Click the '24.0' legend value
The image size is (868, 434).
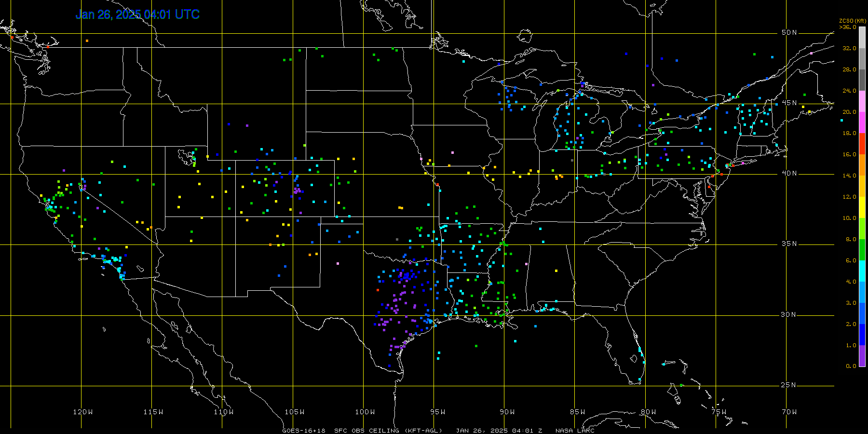click(x=850, y=91)
